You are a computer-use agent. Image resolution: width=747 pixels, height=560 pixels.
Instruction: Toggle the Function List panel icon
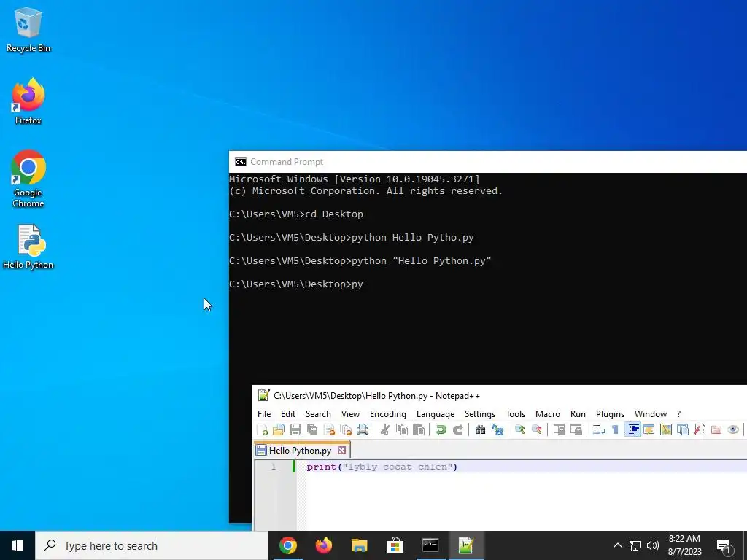tap(700, 430)
